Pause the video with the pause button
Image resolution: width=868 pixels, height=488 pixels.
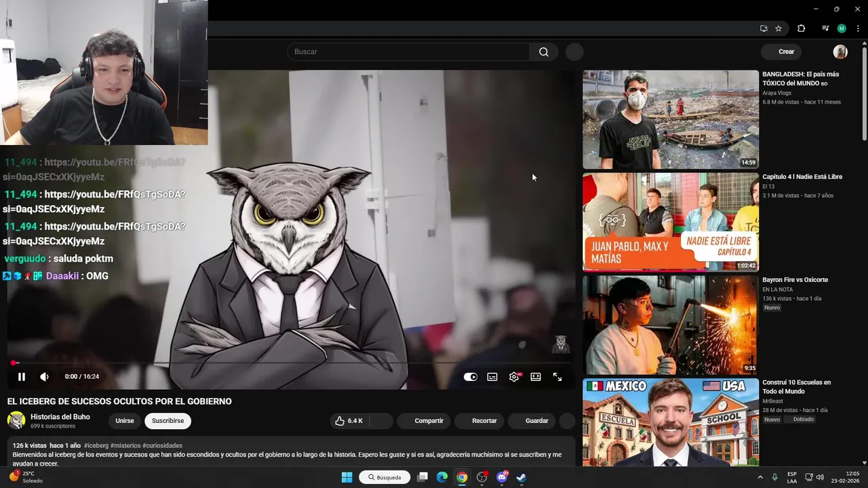(x=22, y=377)
